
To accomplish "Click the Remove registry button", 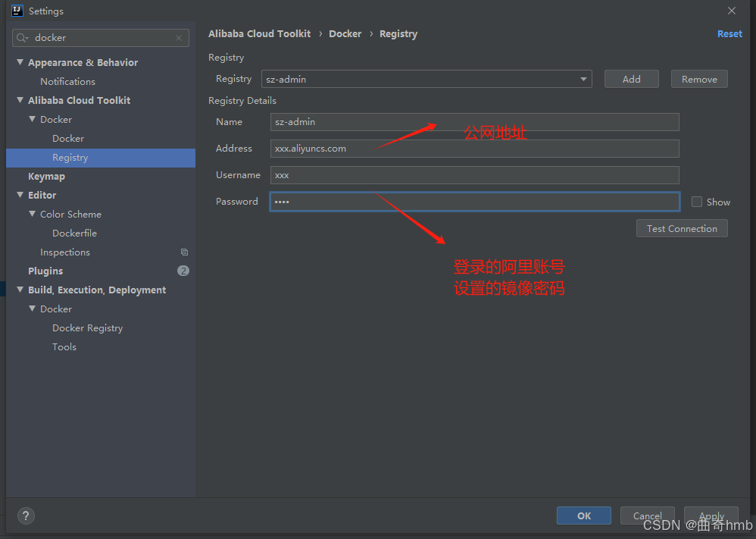I will coord(699,79).
